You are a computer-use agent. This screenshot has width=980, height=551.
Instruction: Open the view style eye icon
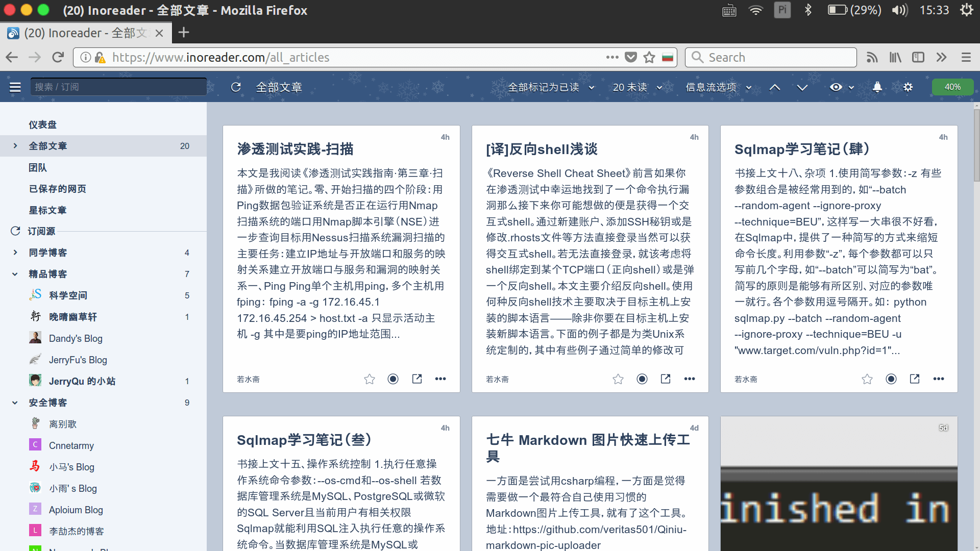click(836, 87)
